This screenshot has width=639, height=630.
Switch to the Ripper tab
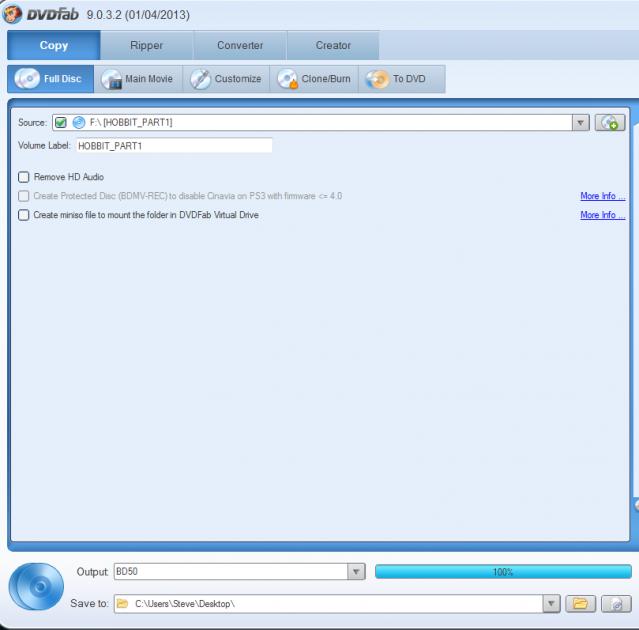point(146,45)
